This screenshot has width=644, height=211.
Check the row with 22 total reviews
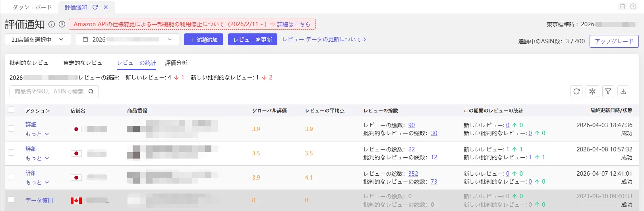click(11, 153)
